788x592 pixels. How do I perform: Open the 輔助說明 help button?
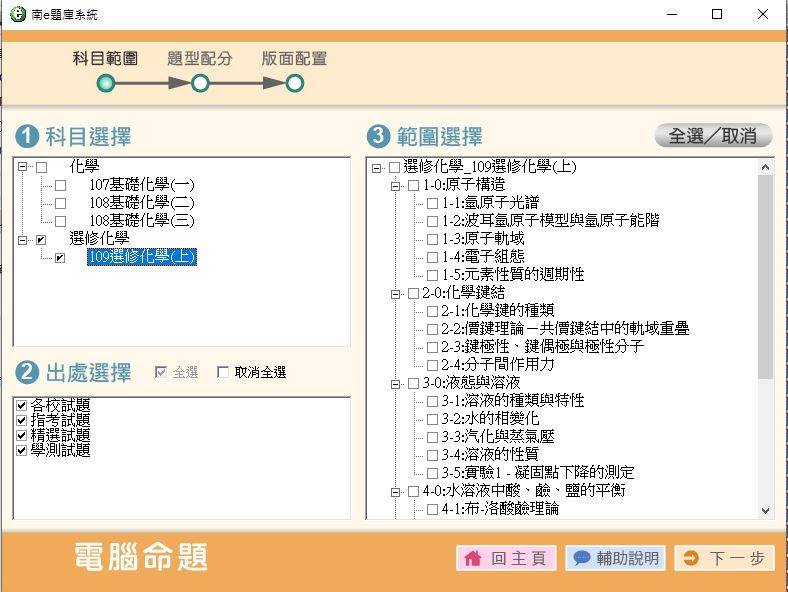(x=616, y=558)
